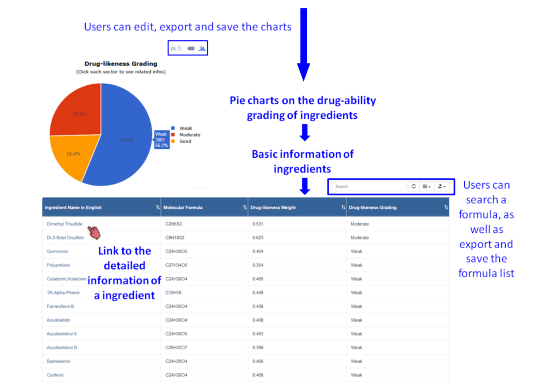547x392 pixels.
Task: Open the Assafoetidin ingredient link
Action: (60, 320)
